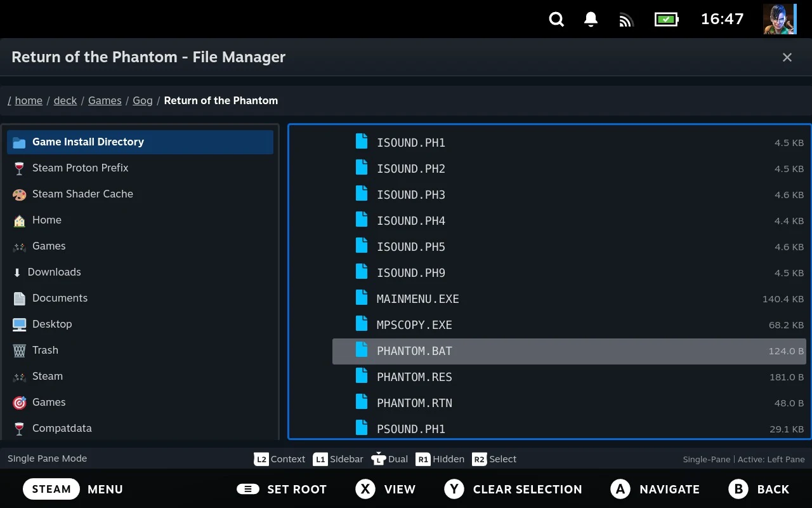Click the SET ROOT button

point(282,489)
